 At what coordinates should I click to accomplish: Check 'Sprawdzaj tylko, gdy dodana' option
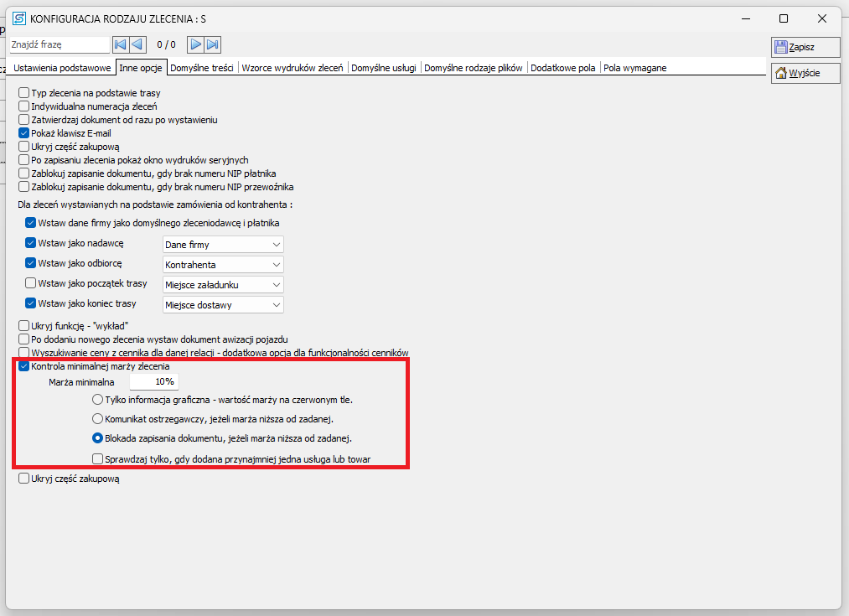(x=98, y=458)
